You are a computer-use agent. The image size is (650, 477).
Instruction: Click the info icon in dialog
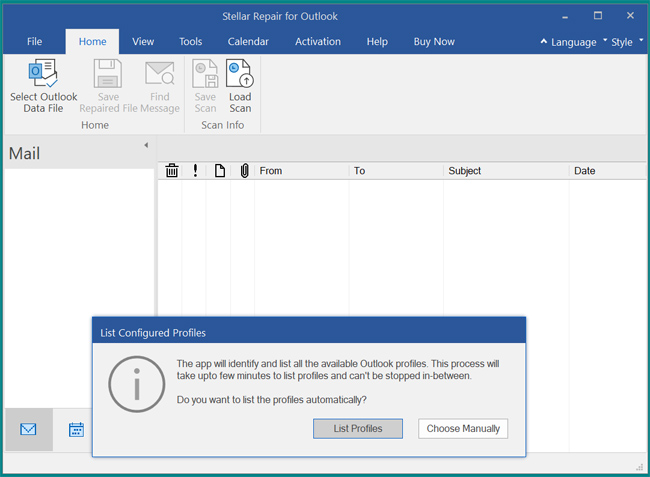(137, 384)
